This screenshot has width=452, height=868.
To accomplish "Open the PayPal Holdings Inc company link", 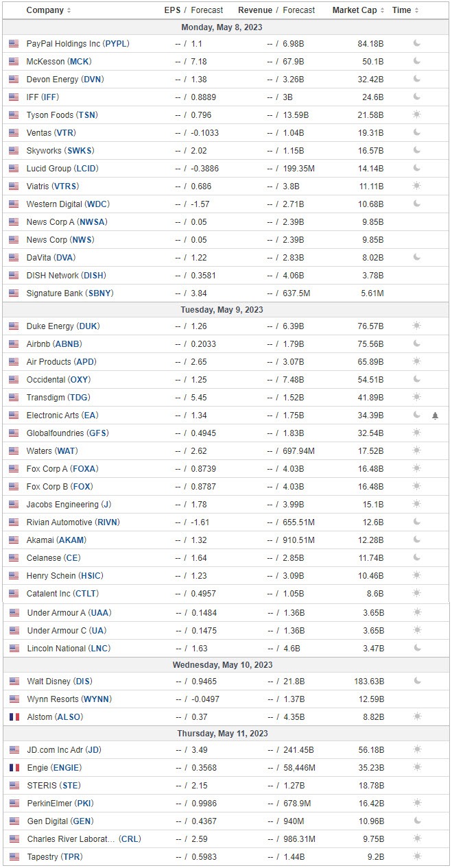I will click(78, 43).
